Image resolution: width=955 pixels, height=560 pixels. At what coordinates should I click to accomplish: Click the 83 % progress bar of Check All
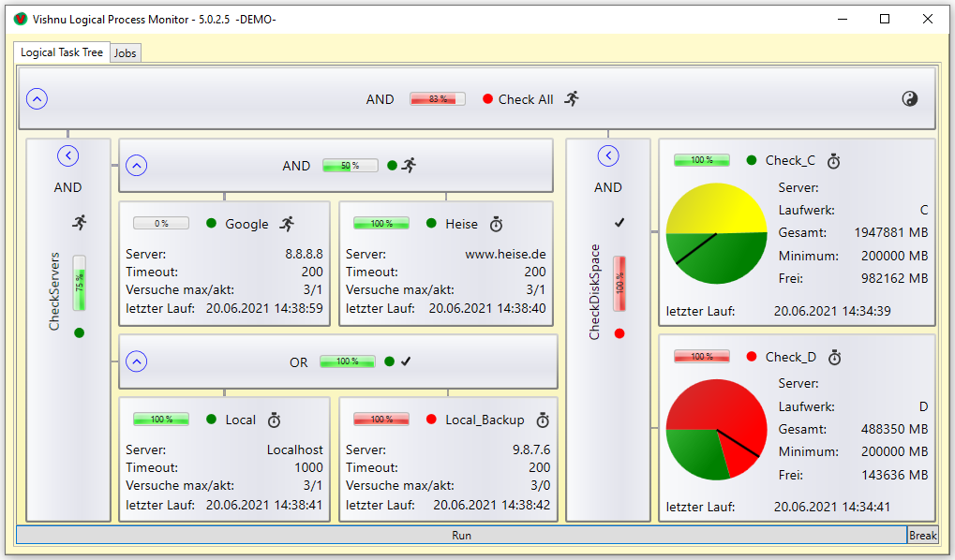438,99
